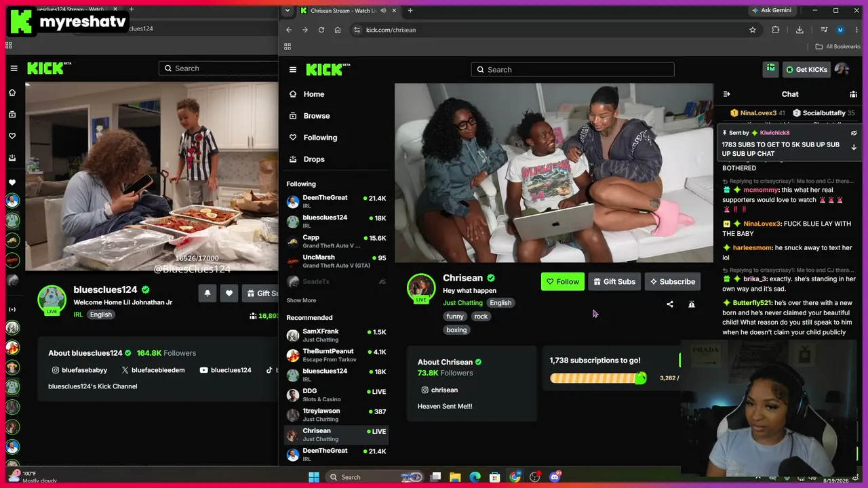868x488 pixels.
Task: Click share icon under Chrisean stream
Action: tap(670, 304)
